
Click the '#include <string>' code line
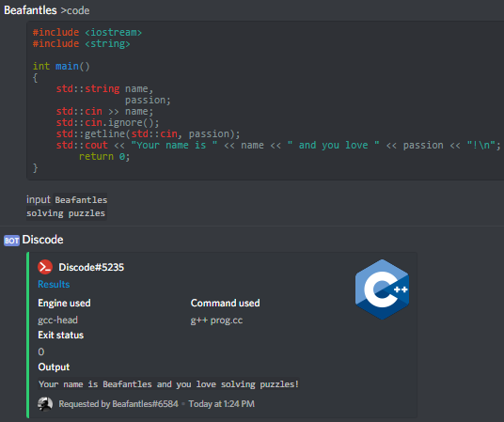click(x=81, y=44)
